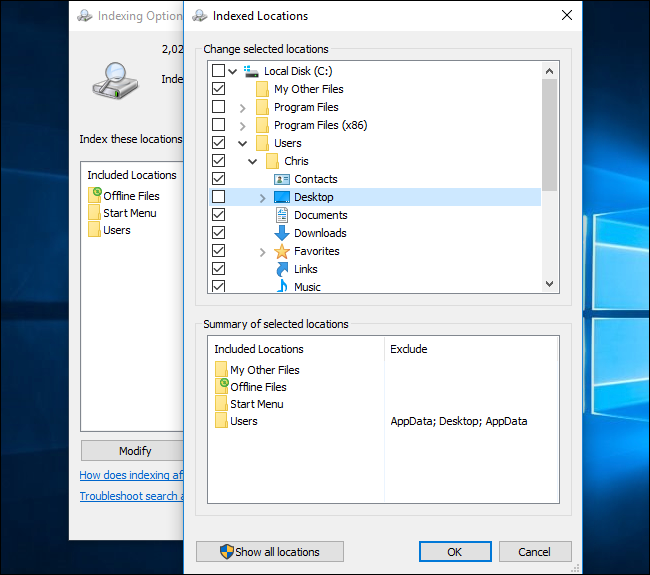
Task: Uncheck the Documents checkbox
Action: click(218, 215)
